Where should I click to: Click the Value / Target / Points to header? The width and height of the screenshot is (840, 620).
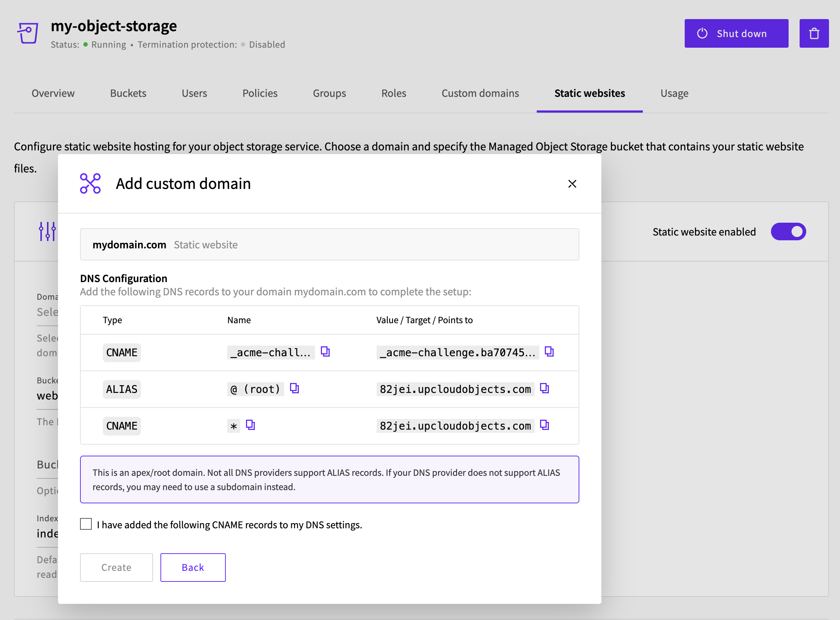tap(424, 320)
